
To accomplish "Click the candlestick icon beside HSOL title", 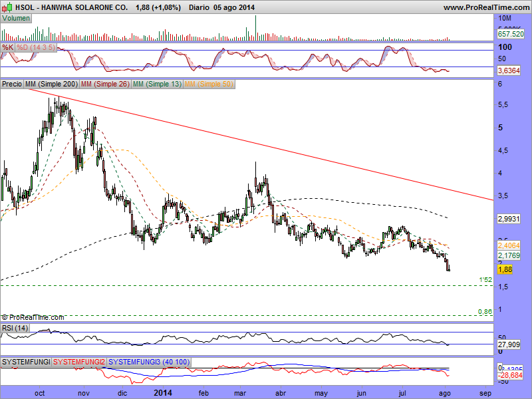I will click(7, 7).
